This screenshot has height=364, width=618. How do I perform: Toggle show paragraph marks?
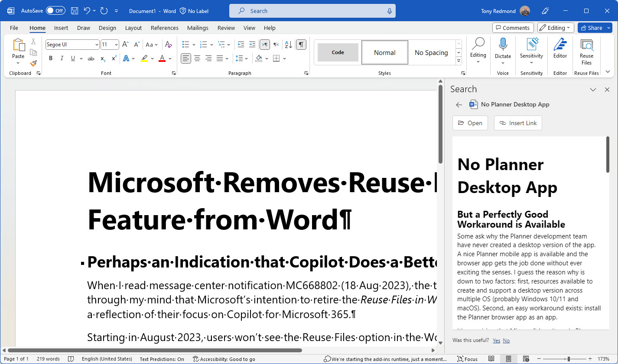click(x=301, y=44)
